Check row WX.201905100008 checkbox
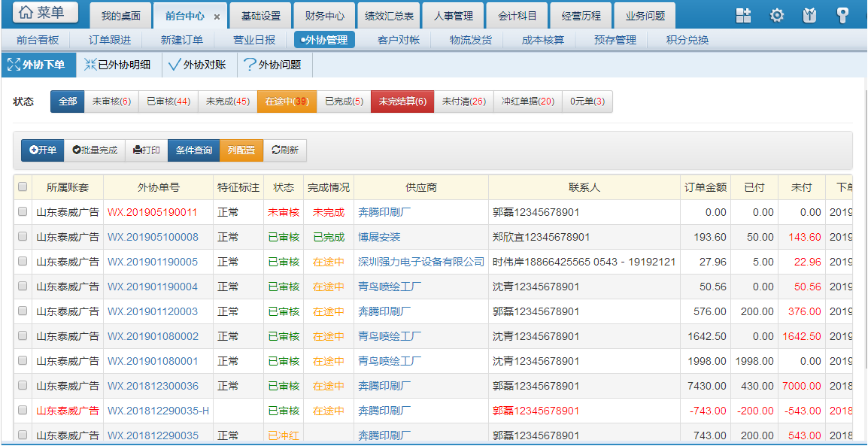Image resolution: width=868 pixels, height=446 pixels. coord(23,236)
